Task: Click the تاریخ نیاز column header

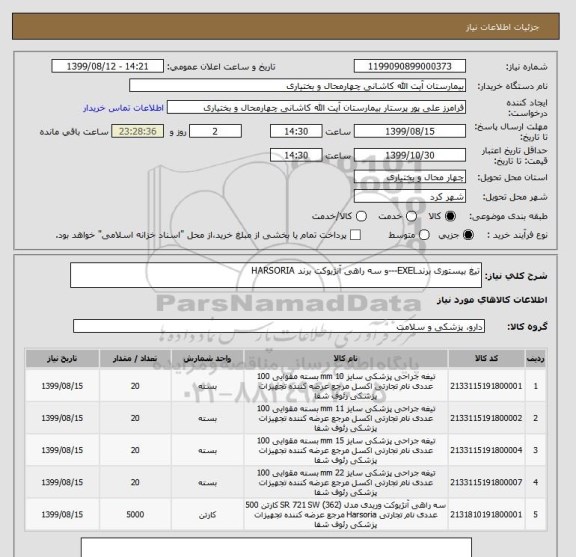Action: click(x=62, y=358)
